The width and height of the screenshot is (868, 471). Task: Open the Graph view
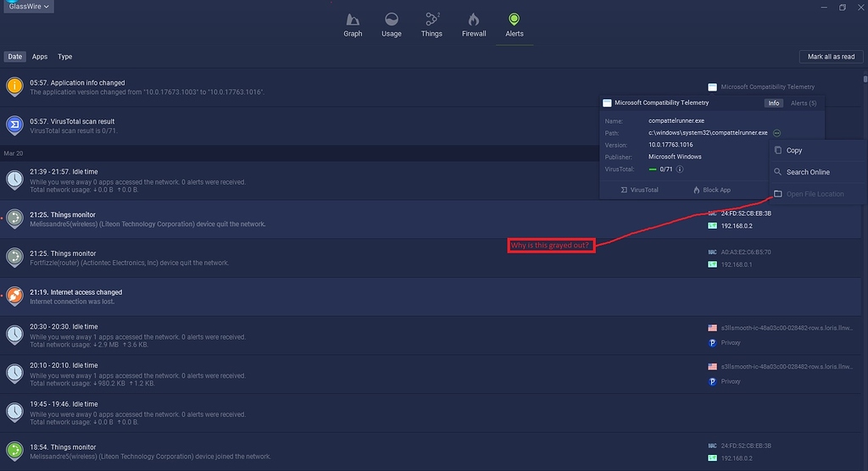[353, 25]
